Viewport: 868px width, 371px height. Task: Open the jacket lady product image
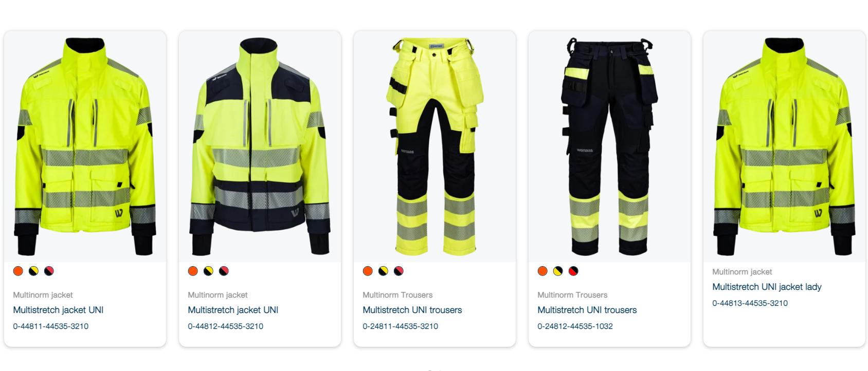[x=784, y=146]
